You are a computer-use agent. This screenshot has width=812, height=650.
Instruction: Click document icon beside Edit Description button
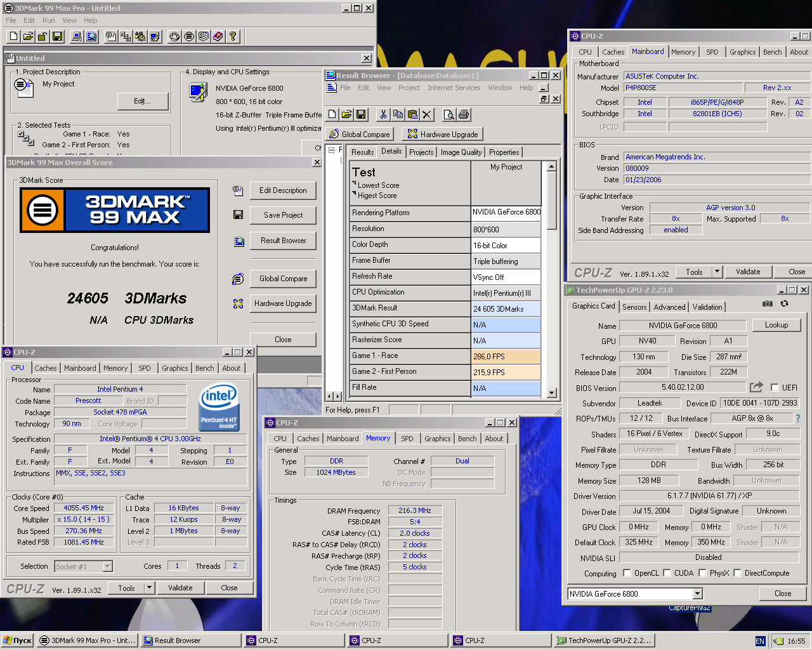click(239, 190)
